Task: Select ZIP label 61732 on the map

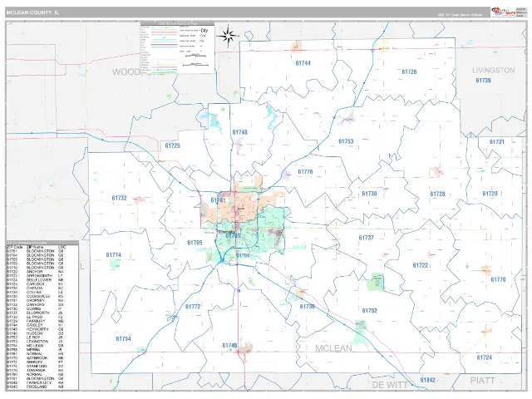Action: click(x=119, y=198)
